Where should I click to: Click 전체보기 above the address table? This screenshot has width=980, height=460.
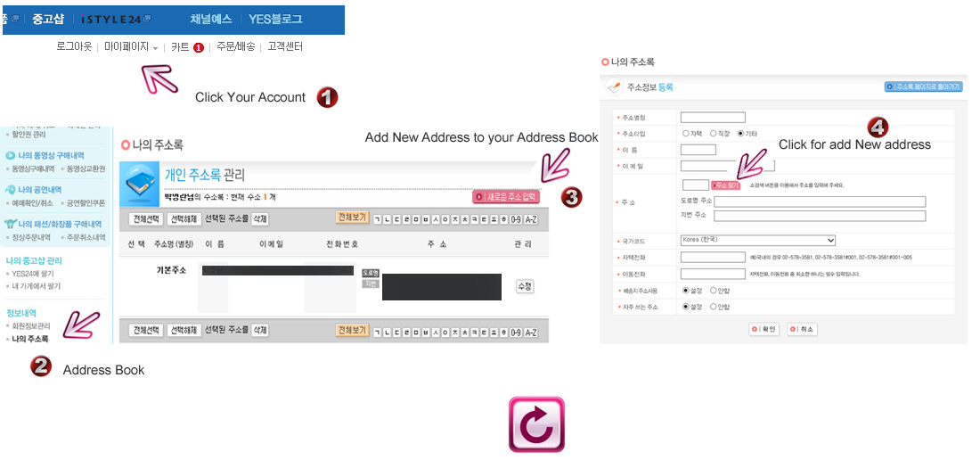click(353, 218)
